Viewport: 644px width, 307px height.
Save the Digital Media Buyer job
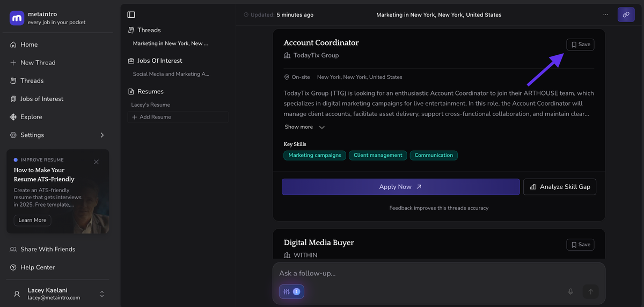[x=580, y=244]
